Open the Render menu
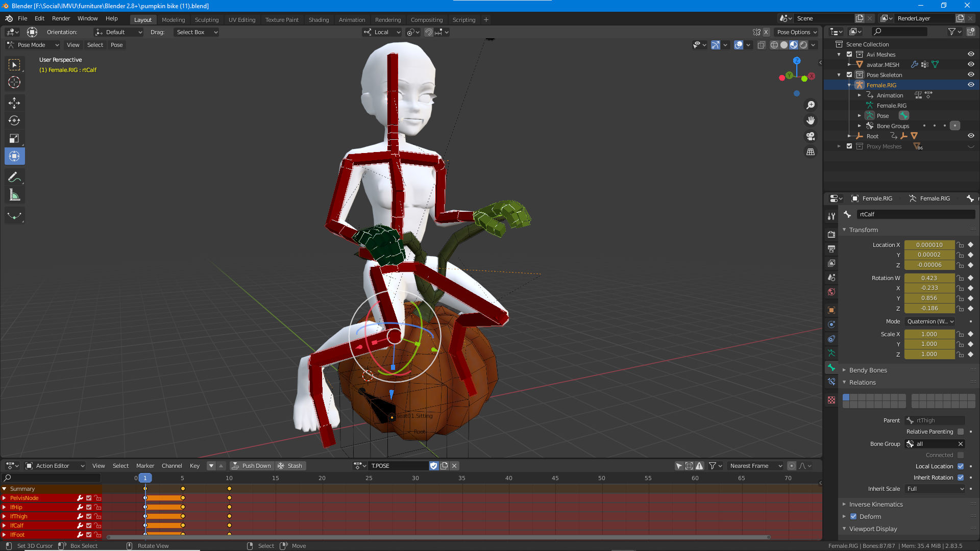This screenshot has width=980, height=551. [61, 18]
